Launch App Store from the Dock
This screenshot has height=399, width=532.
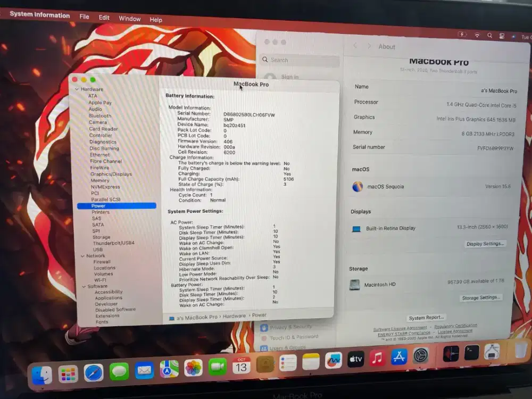point(399,356)
